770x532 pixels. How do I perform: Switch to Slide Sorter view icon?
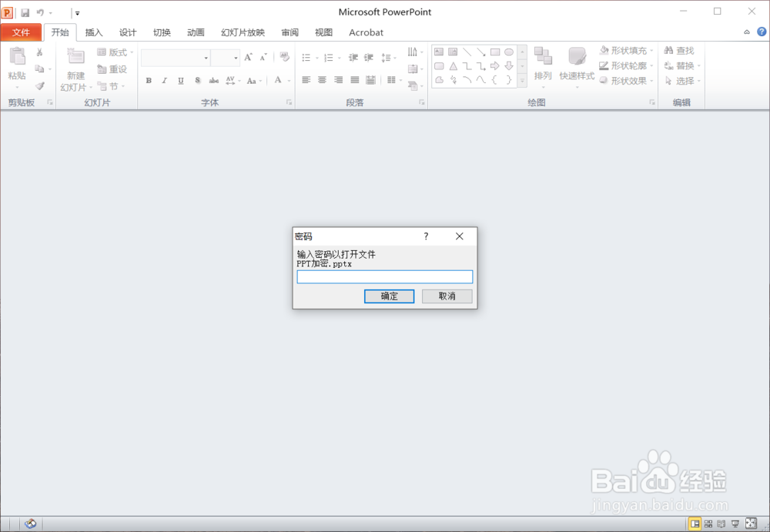pos(708,524)
